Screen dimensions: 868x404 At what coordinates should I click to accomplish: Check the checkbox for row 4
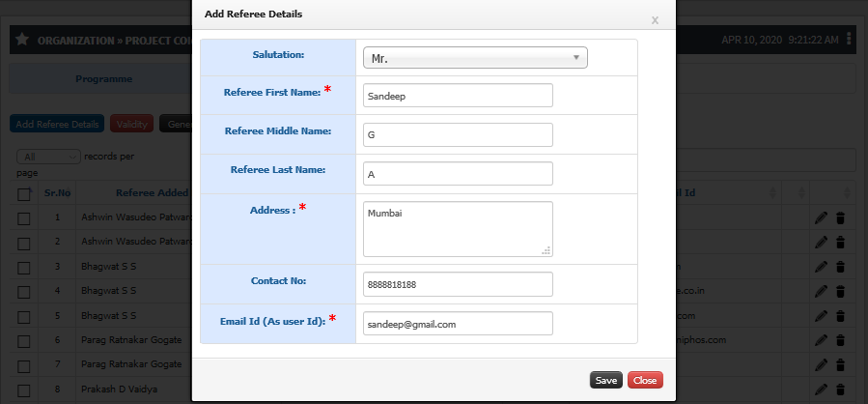(24, 293)
